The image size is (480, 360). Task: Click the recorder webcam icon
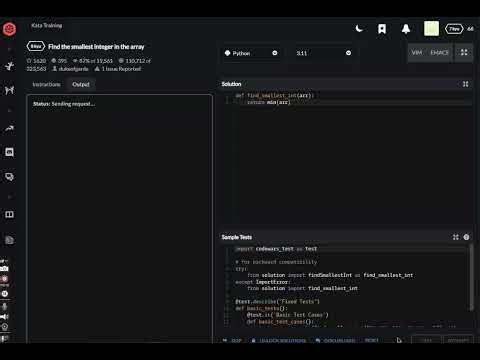(x=5, y=327)
